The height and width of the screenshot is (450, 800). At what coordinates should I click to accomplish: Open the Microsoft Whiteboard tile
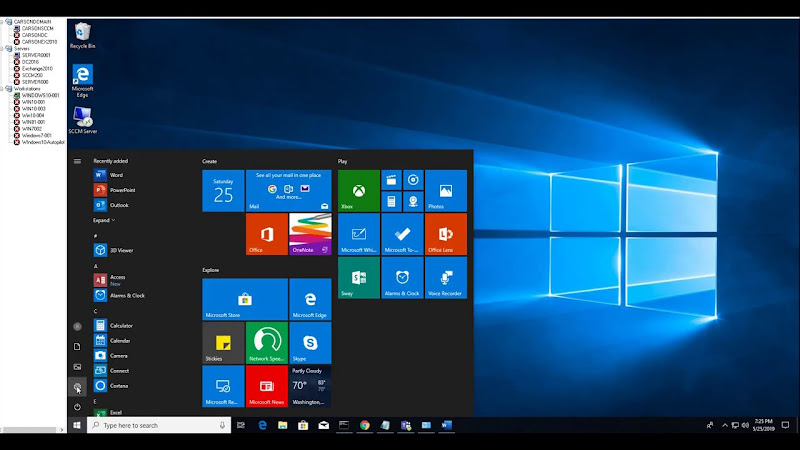coord(359,234)
